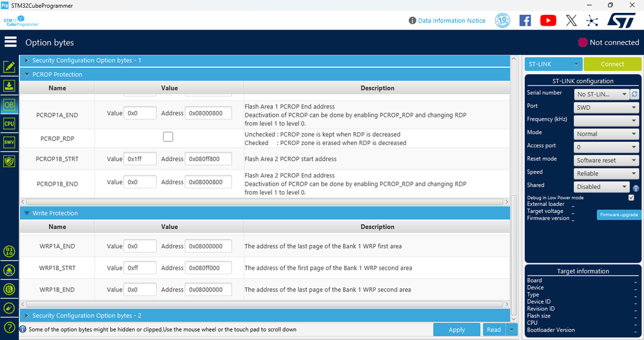This screenshot has height=340, width=644.
Task: Open the register 0110 icon
Action: click(9, 251)
